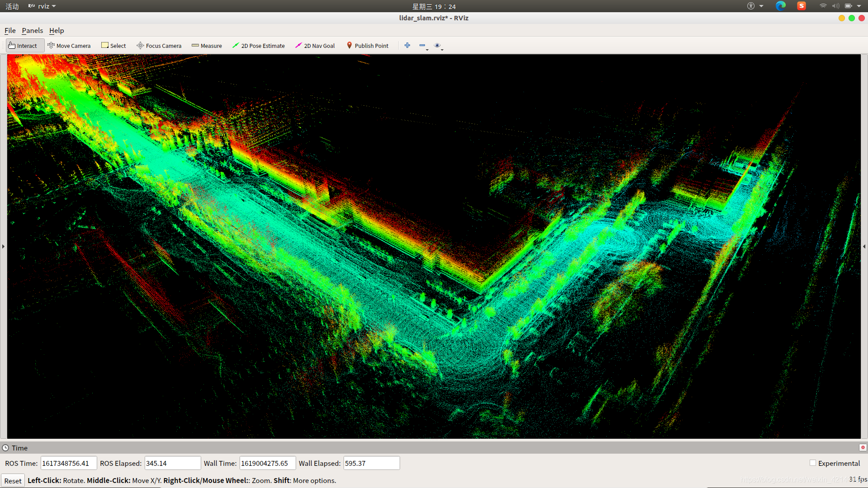Click the Reset button
Viewport: 868px width, 488px height.
click(13, 481)
